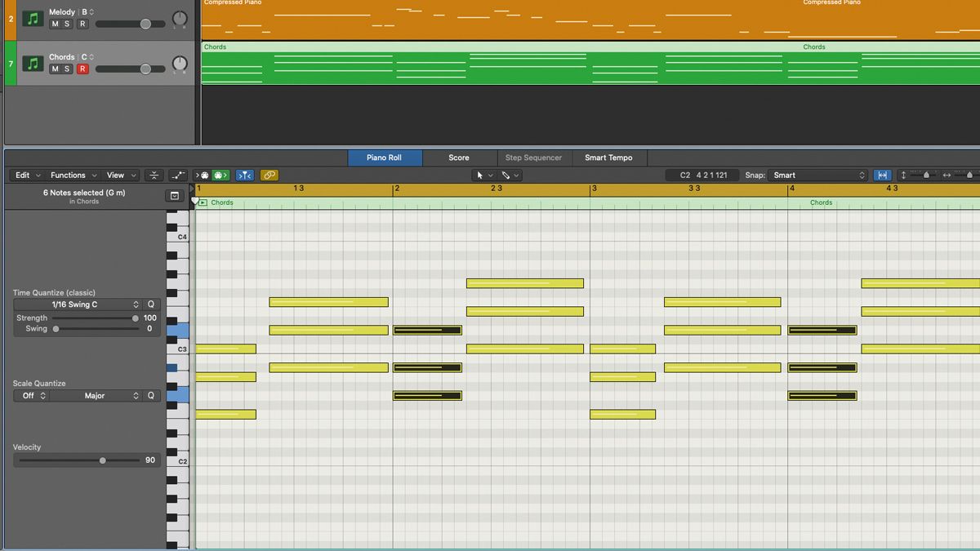
Task: Solo the Chords track
Action: click(66, 69)
